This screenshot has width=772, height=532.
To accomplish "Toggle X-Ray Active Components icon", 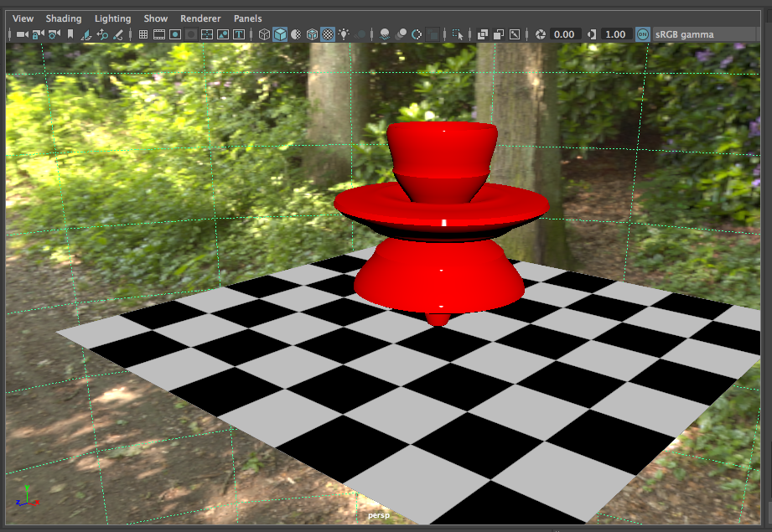I will point(499,34).
